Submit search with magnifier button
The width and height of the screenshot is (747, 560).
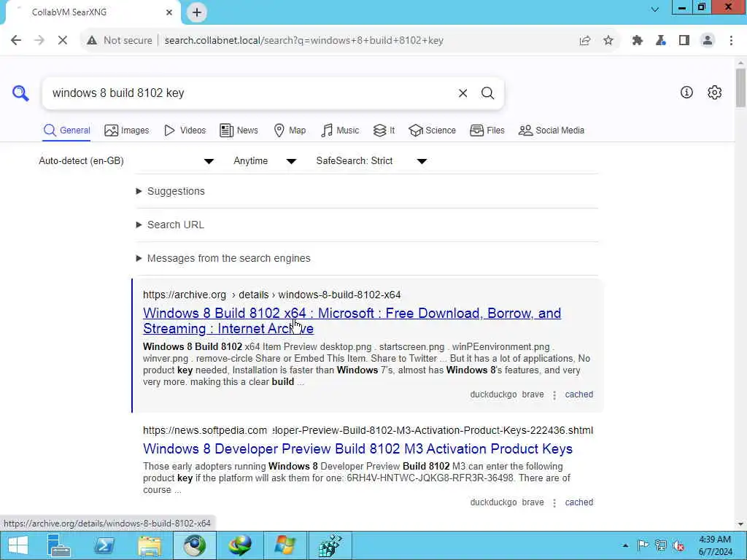(x=487, y=93)
